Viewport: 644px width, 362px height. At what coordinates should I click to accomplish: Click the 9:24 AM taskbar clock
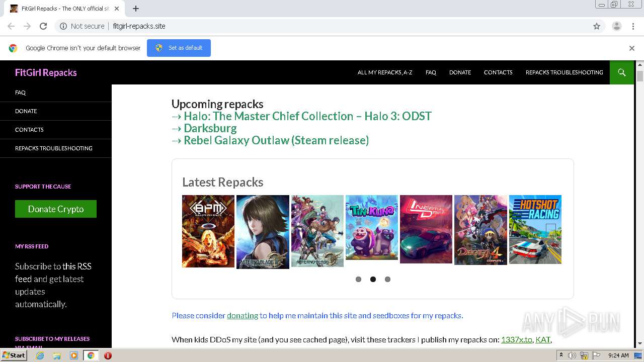(618, 355)
